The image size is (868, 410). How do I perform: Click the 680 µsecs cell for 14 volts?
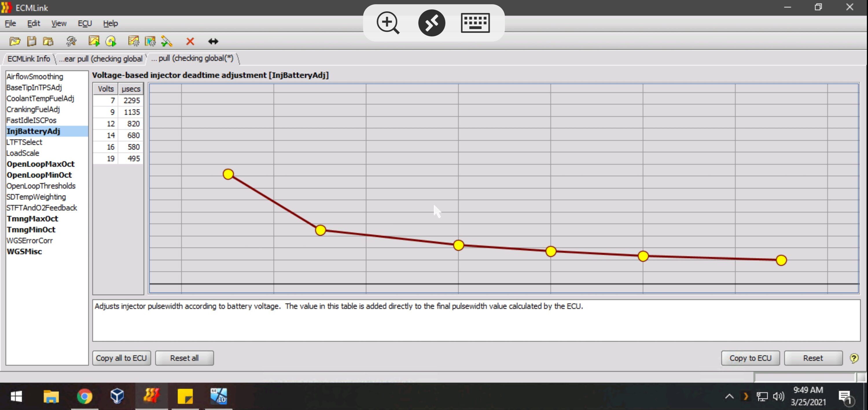click(131, 135)
